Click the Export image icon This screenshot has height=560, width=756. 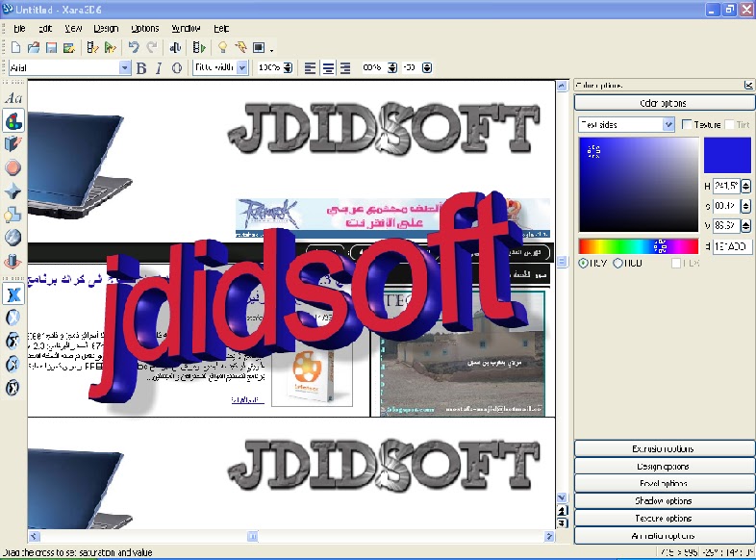(x=69, y=47)
